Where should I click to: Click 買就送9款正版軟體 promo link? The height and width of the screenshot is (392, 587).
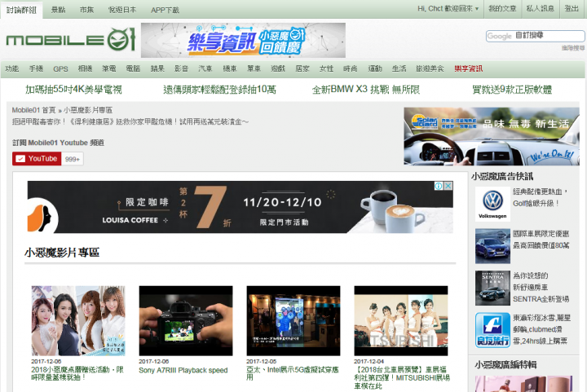coord(512,90)
